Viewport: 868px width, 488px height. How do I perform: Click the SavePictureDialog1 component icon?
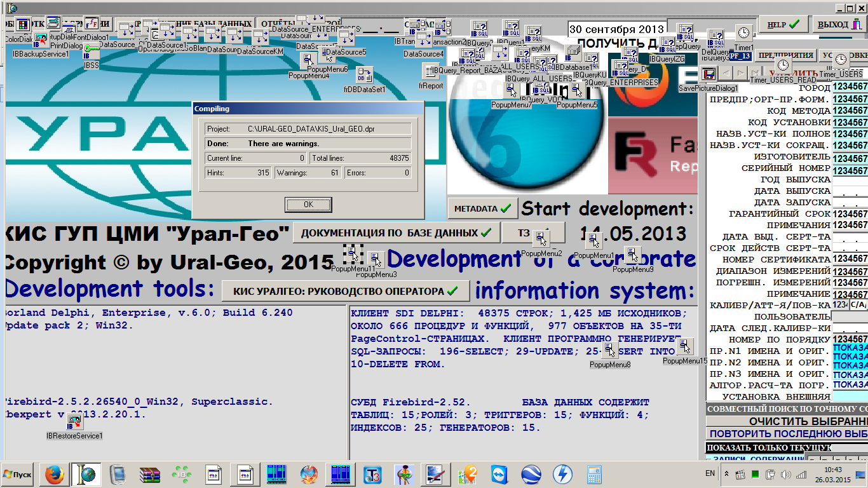click(x=709, y=74)
